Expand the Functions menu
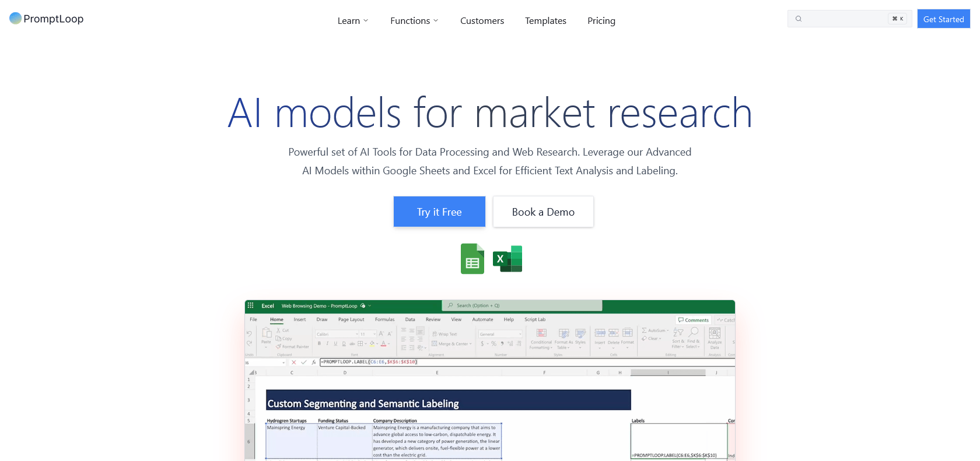980x461 pixels. 414,21
